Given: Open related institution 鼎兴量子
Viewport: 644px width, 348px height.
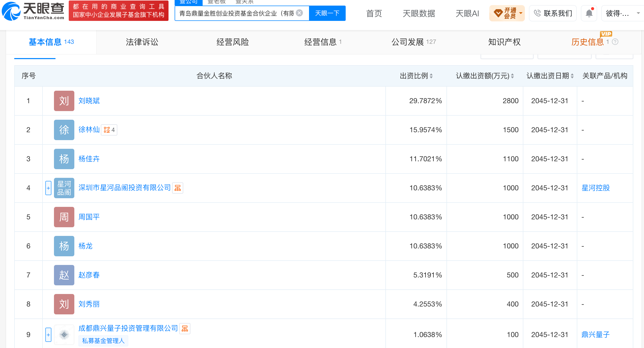Looking at the screenshot, I should click(x=596, y=335).
